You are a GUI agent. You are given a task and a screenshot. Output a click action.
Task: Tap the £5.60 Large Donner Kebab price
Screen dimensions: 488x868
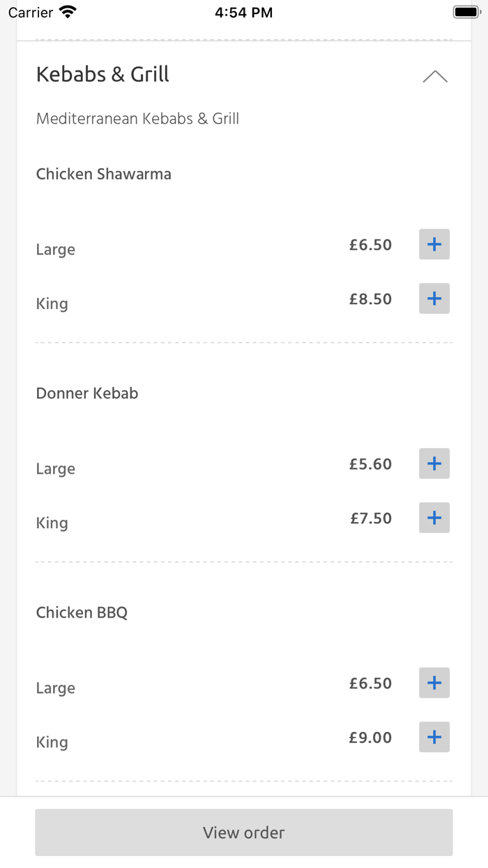[x=370, y=464]
